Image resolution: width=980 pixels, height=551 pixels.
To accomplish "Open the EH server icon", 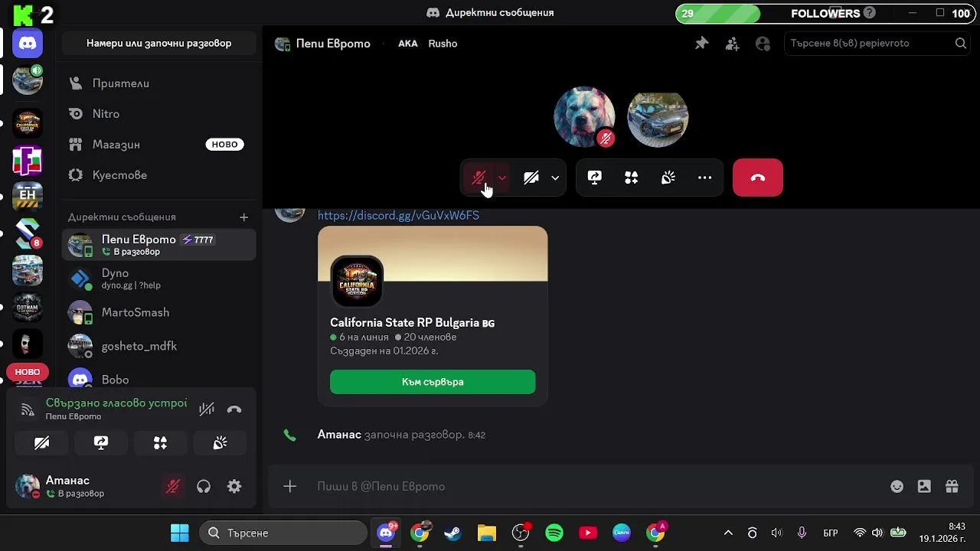I will click(28, 196).
